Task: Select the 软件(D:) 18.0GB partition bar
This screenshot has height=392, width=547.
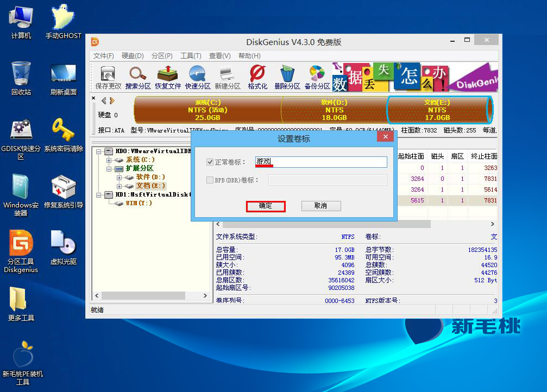Action: click(334, 110)
